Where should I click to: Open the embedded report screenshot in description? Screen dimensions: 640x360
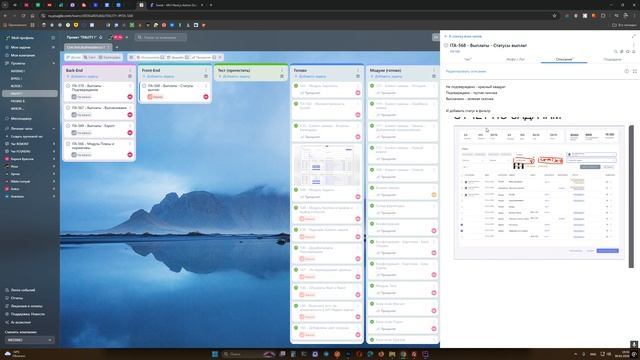click(x=539, y=192)
